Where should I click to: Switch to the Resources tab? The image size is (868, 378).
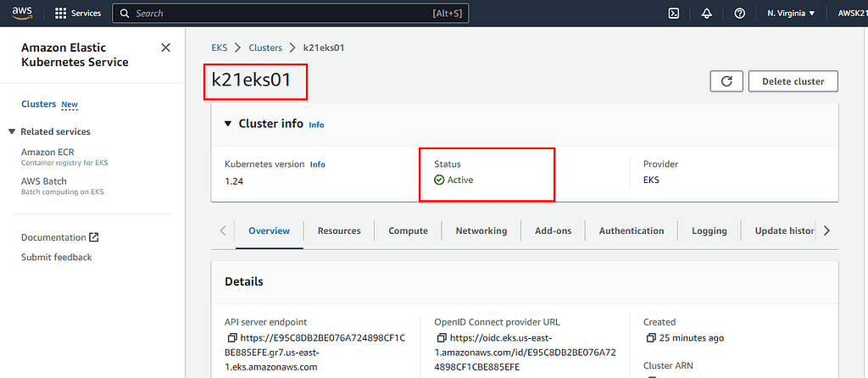(x=339, y=231)
